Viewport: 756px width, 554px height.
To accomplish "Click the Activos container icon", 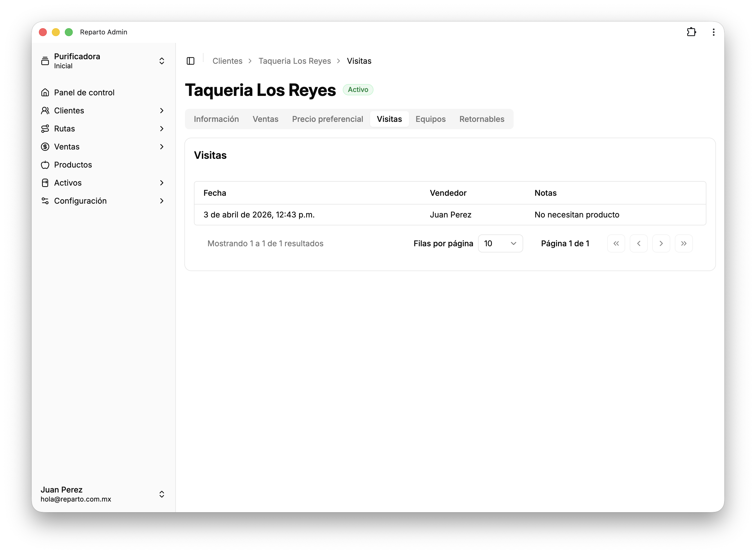I will pyautogui.click(x=45, y=183).
